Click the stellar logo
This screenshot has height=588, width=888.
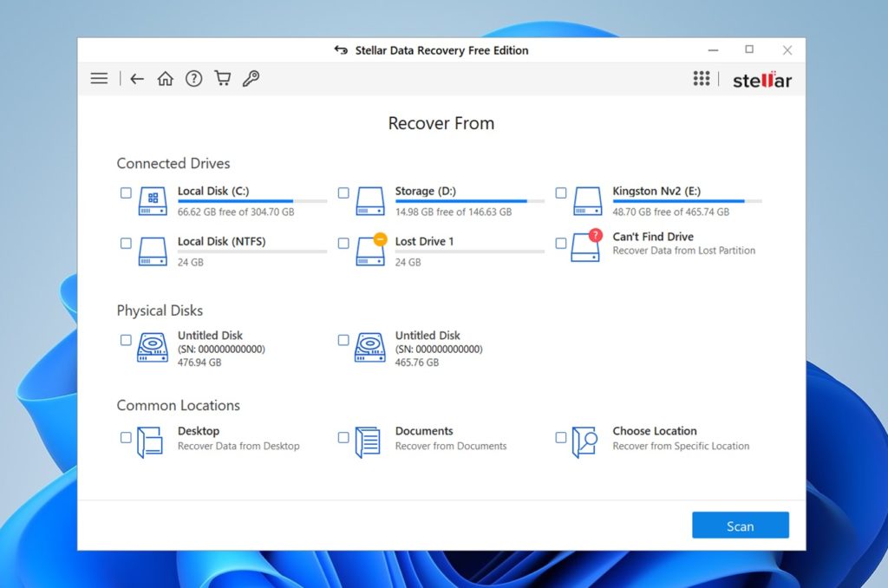coord(761,78)
